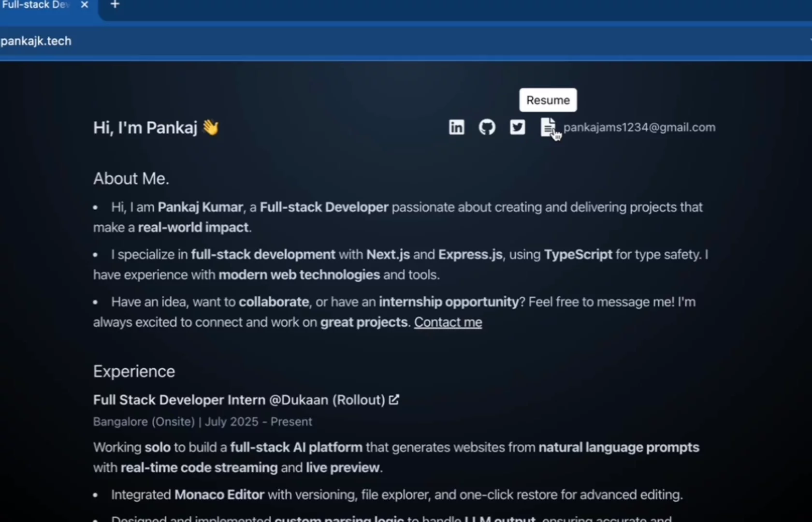Click the resume document icon
812x522 pixels.
[548, 127]
